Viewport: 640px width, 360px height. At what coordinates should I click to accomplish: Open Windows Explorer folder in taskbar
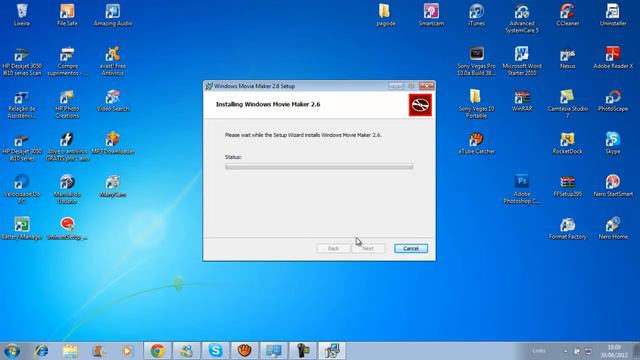tap(70, 351)
